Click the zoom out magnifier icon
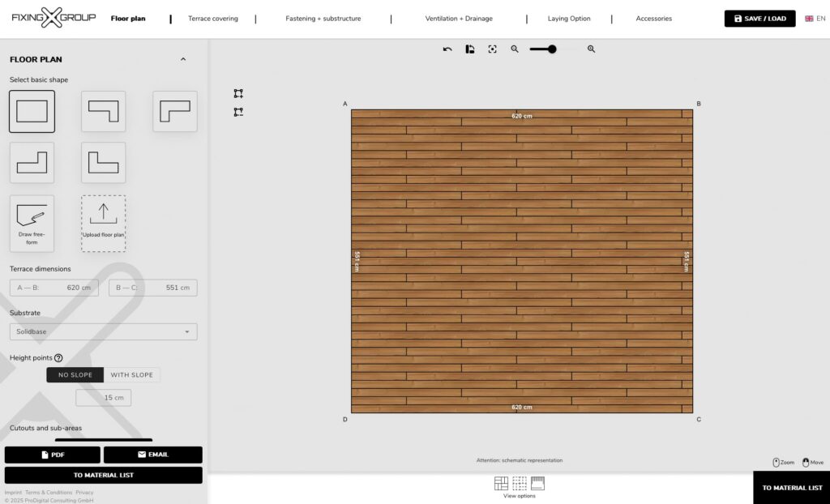This screenshot has height=504, width=830. 515,49
